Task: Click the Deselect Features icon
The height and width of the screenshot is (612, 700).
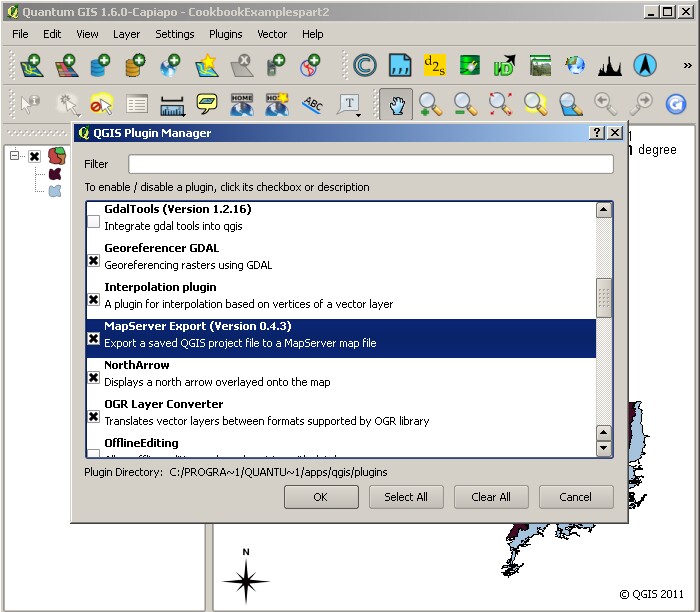Action: (x=101, y=104)
